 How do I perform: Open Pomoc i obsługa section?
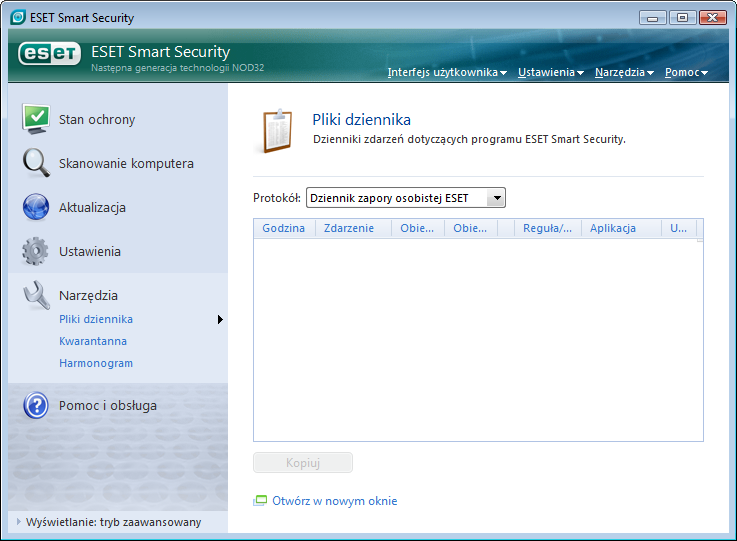(x=108, y=406)
